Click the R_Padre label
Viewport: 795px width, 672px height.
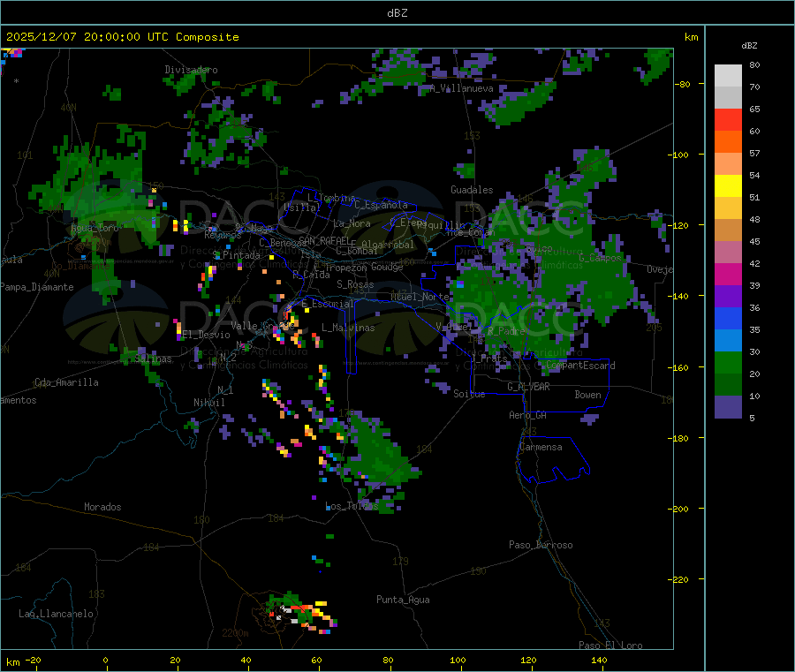506,331
